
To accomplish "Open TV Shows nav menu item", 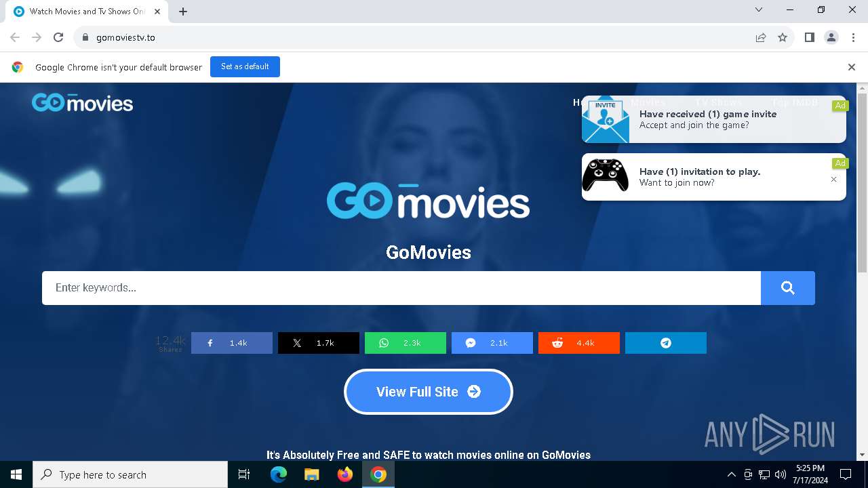I will [719, 102].
